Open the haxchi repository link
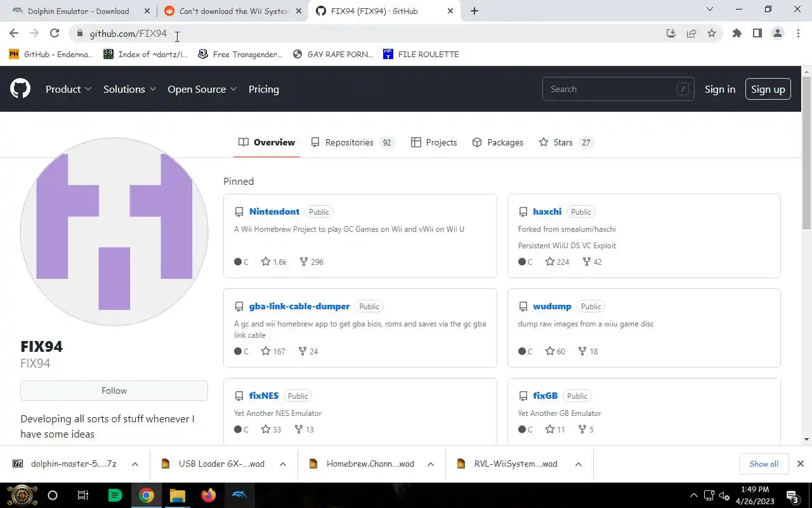 click(547, 211)
